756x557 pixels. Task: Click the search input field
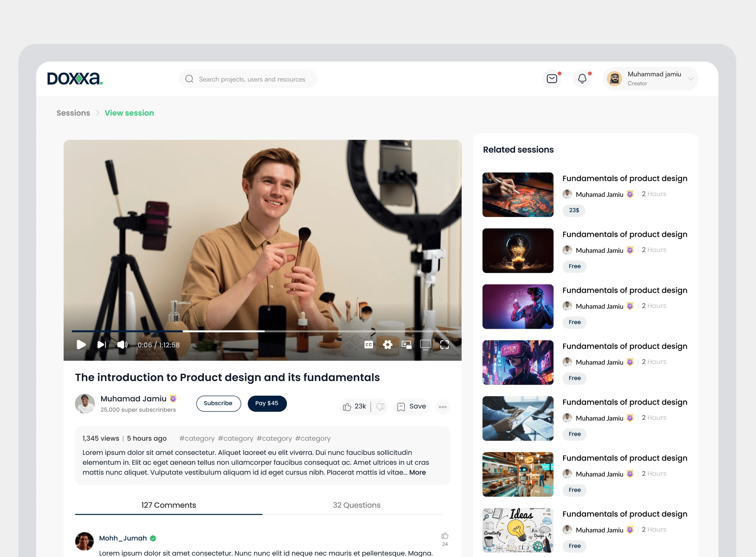[248, 79]
